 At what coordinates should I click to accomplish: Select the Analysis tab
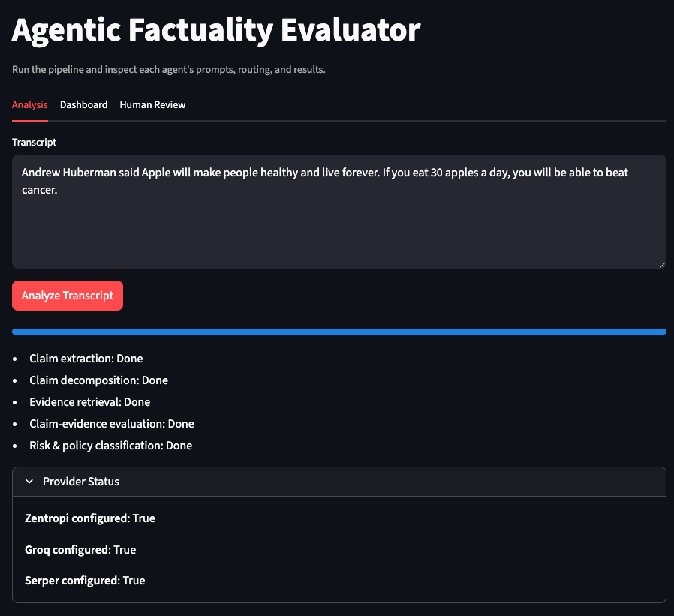(29, 104)
